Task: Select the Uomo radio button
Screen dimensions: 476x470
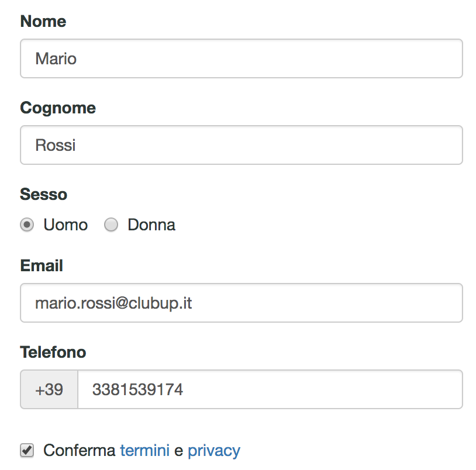Action: point(27,225)
